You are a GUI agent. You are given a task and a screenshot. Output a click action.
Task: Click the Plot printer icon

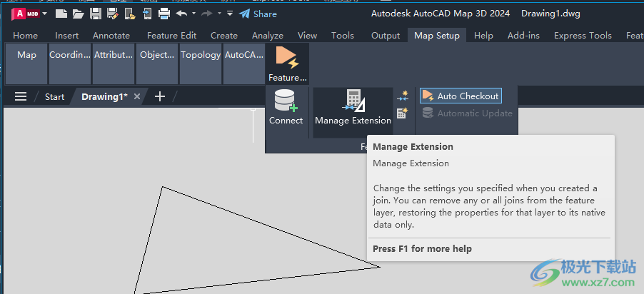point(164,14)
